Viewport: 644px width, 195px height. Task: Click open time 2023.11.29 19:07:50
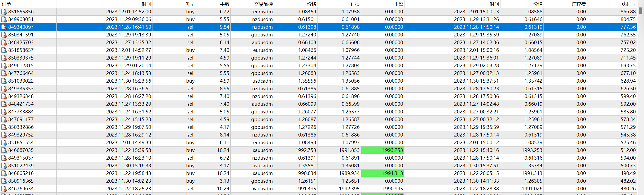129,127
